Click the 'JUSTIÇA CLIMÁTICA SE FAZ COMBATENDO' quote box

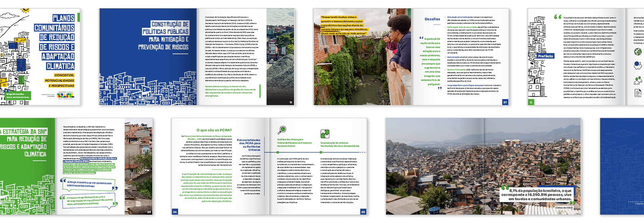(x=89, y=184)
